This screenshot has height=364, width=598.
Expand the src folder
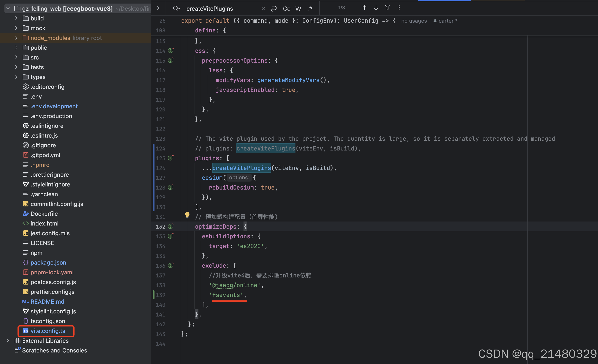(x=16, y=57)
